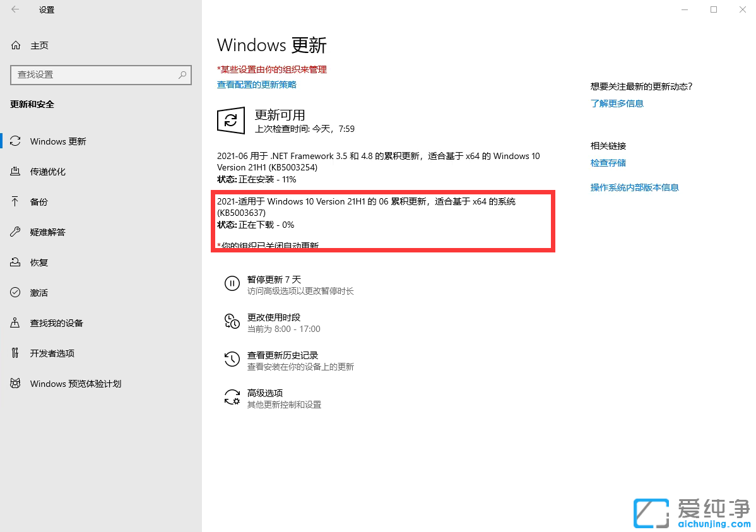Click the history icon beside 查看更新历史记录
The height and width of the screenshot is (532, 756).
(232, 359)
